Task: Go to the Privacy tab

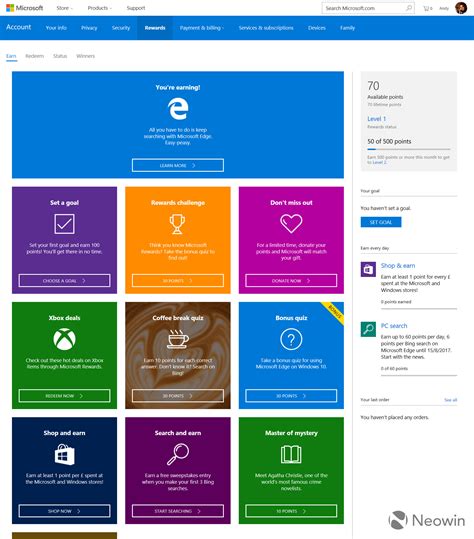Action: (89, 28)
